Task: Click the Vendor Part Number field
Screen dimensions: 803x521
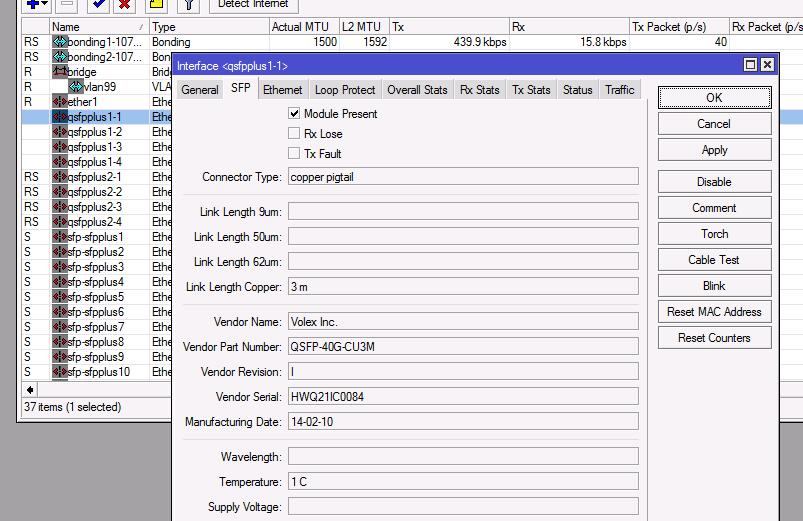Action: 463,347
